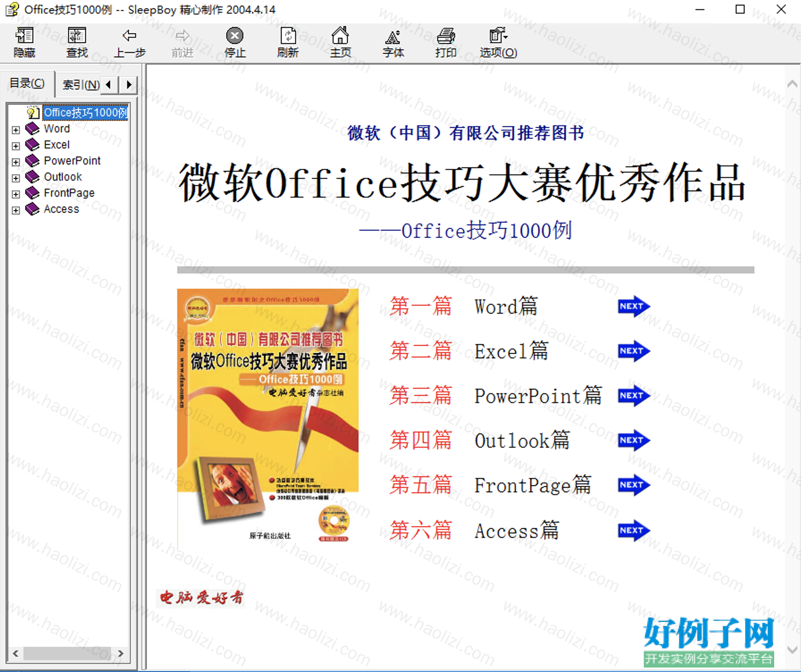
Task: Change font size with 字体 icon
Action: 393,37
